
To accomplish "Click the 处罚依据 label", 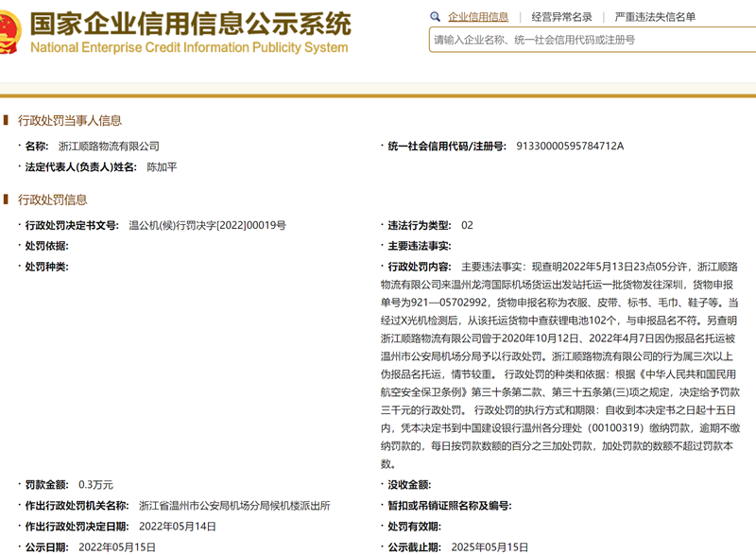I will click(x=46, y=246).
